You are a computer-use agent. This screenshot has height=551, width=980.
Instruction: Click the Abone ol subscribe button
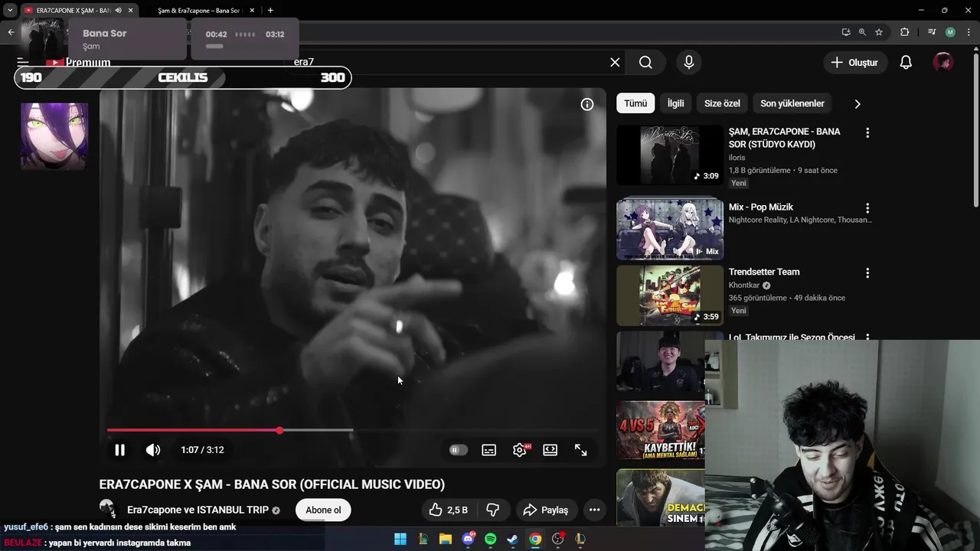[x=323, y=510]
